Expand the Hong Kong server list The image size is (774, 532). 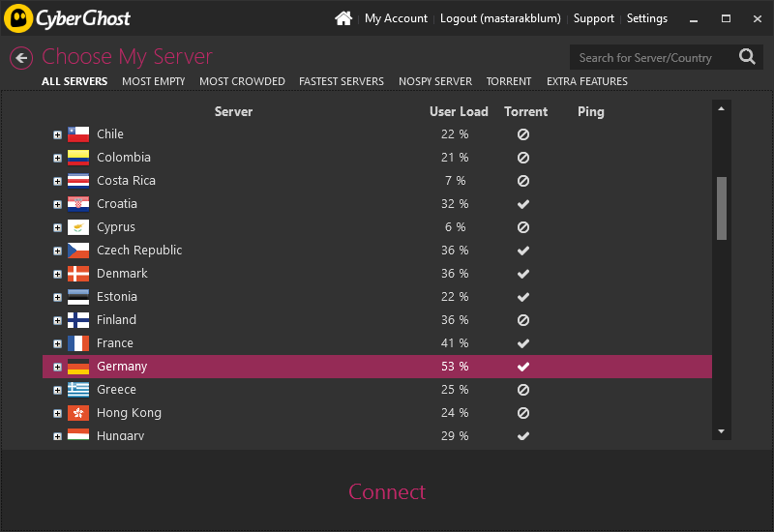57,413
